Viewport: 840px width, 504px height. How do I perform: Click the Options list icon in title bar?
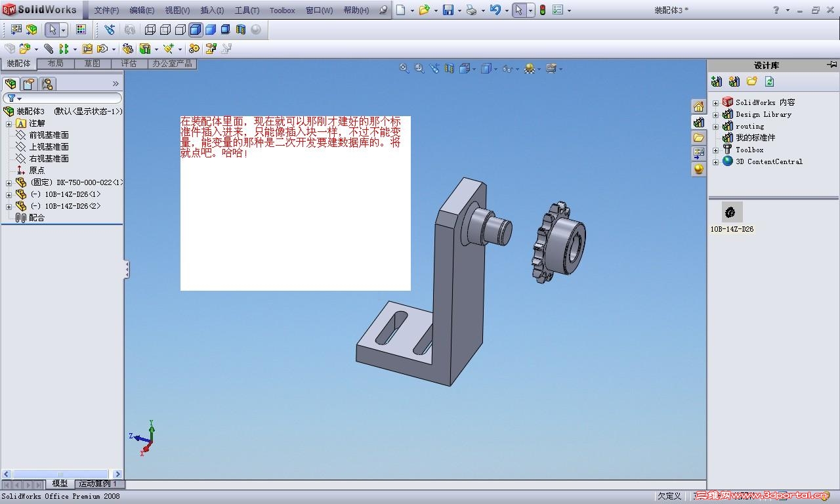[x=558, y=10]
